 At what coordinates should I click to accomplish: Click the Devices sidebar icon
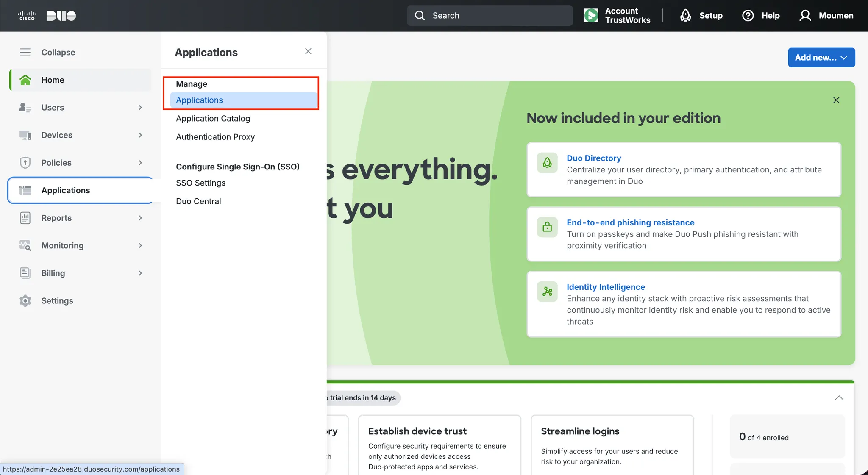pyautogui.click(x=25, y=135)
